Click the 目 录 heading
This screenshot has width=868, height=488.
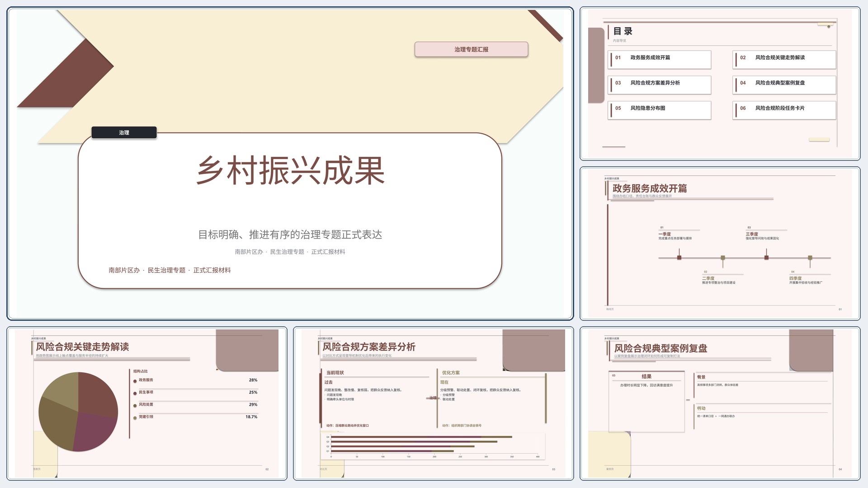point(623,31)
